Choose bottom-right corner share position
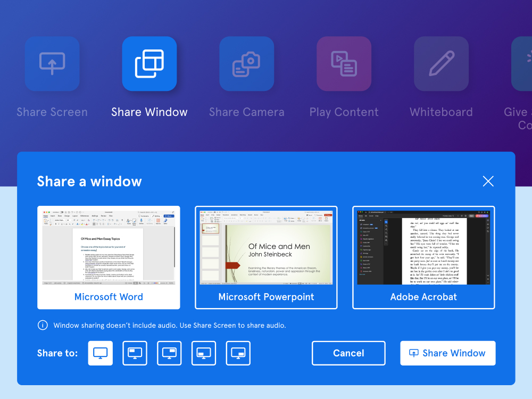 pos(238,353)
